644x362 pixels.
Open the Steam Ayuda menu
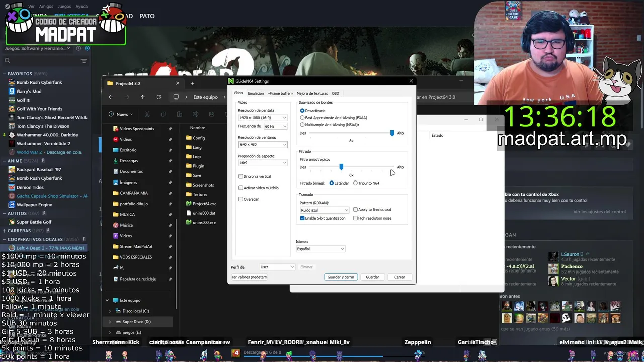pos(82,7)
